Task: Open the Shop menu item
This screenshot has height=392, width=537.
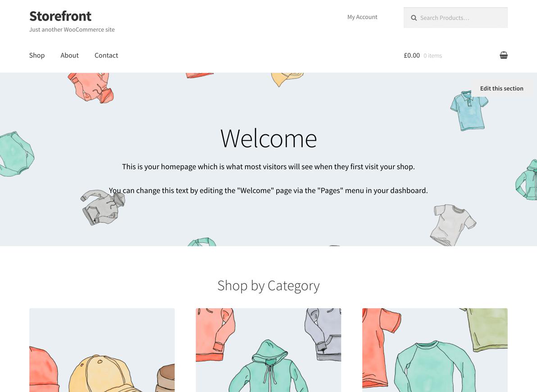Action: (x=37, y=55)
